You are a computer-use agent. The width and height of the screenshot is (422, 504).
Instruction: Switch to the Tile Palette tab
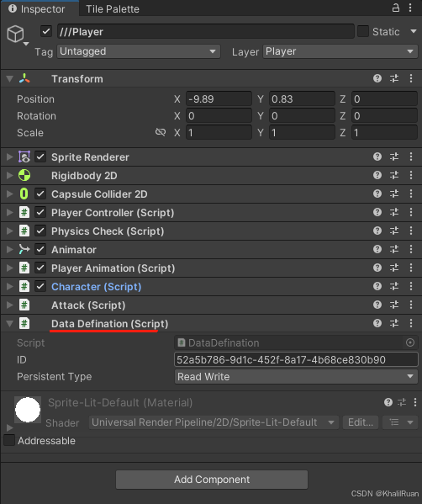(x=113, y=9)
